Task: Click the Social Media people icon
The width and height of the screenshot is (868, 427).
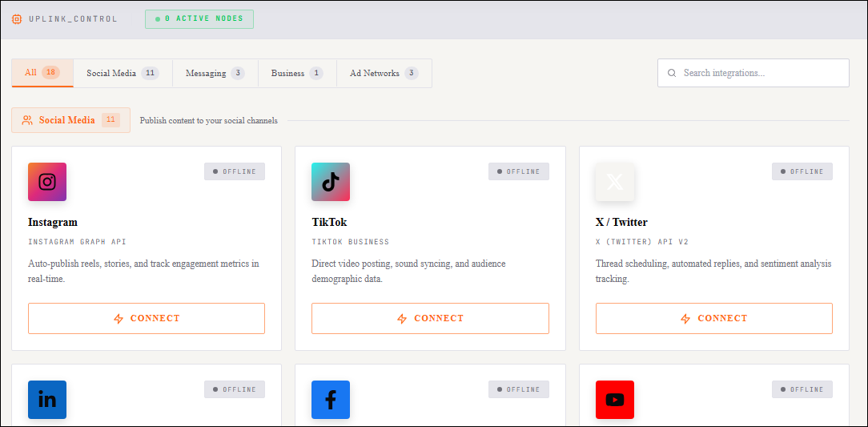Action: click(x=27, y=120)
